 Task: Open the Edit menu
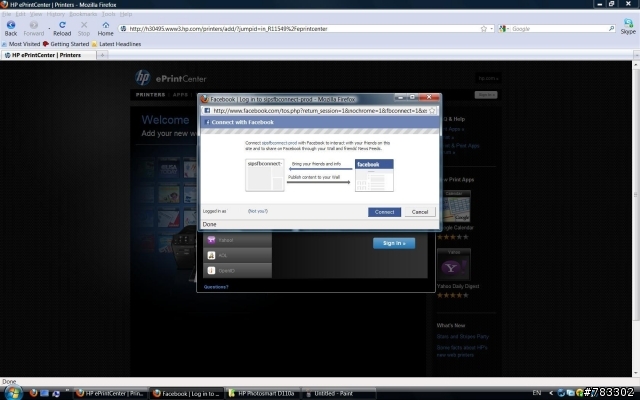[20, 14]
